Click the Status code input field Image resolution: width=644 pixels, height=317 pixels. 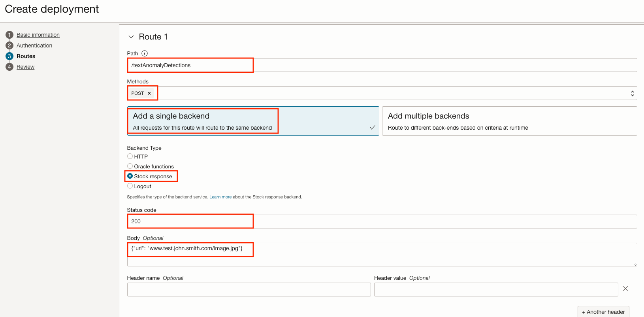(382, 221)
